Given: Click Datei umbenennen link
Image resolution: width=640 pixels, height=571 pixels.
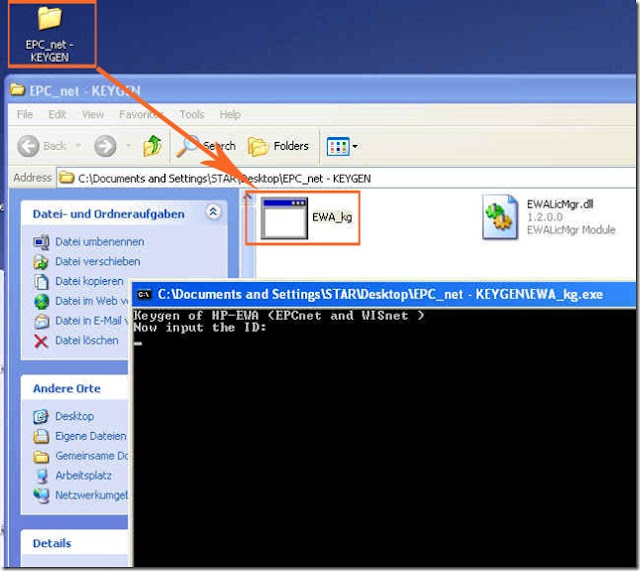Looking at the screenshot, I should point(100,242).
